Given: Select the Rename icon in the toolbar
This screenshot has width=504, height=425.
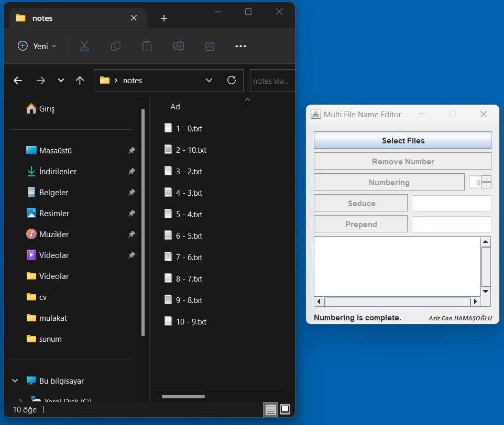Looking at the screenshot, I should coord(178,46).
